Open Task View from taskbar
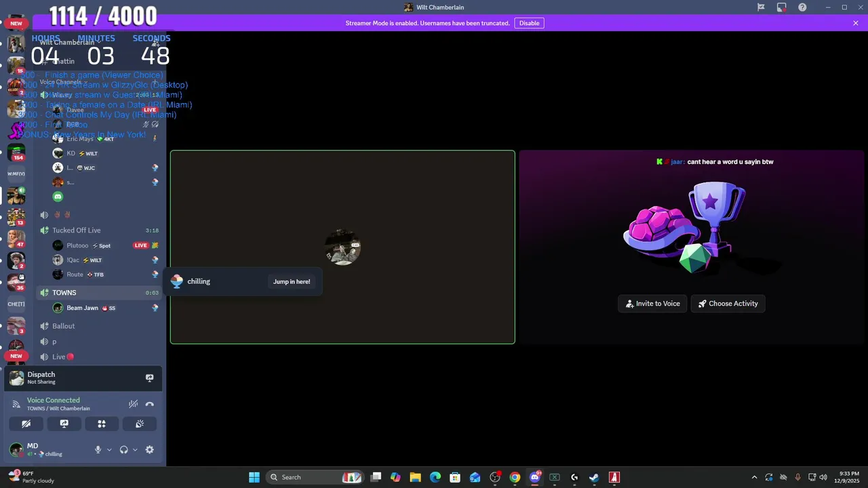Screen dimensions: 868x488 376,477
